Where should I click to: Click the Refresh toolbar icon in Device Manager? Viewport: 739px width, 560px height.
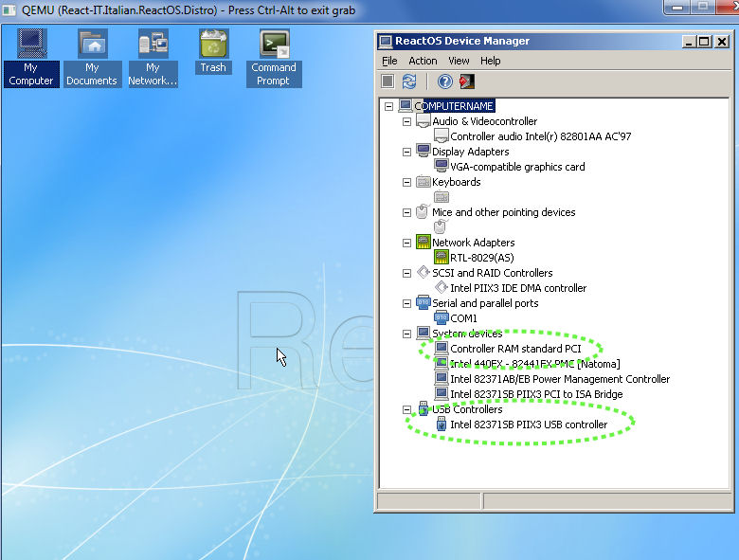pos(409,81)
